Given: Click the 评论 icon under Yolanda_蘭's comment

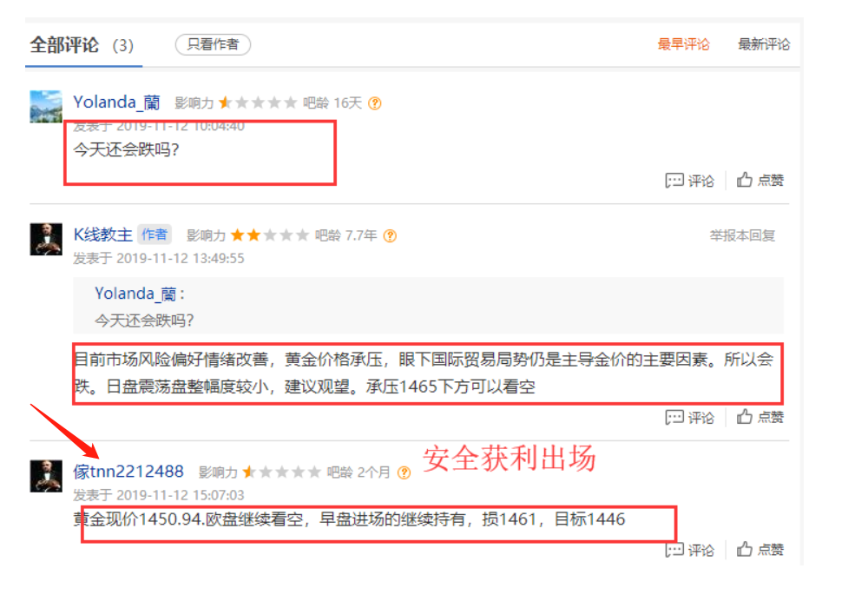Looking at the screenshot, I should [x=689, y=181].
